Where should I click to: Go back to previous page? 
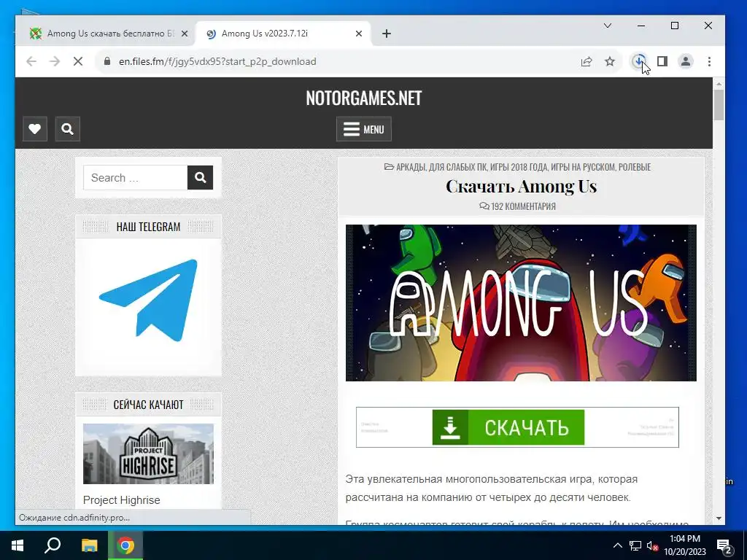click(31, 61)
